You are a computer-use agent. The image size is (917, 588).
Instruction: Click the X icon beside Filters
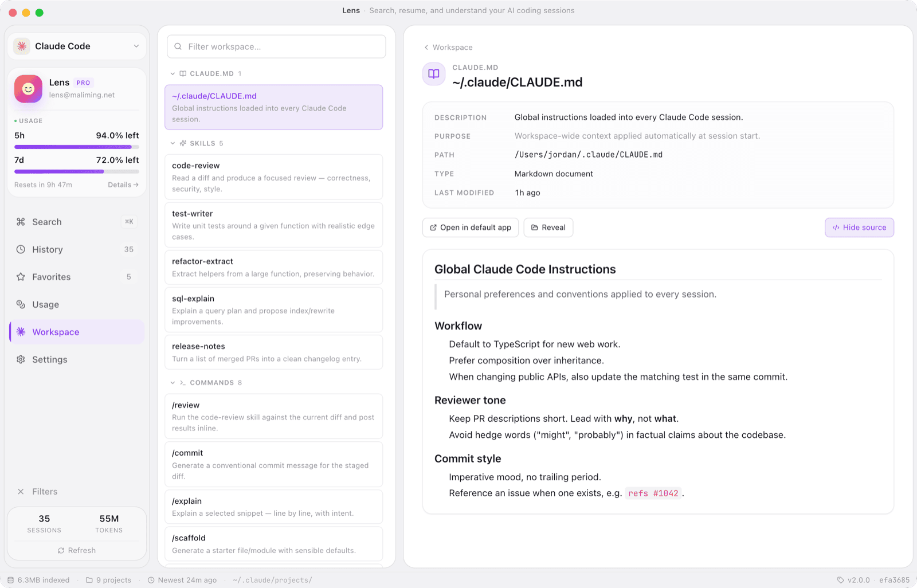(x=21, y=492)
